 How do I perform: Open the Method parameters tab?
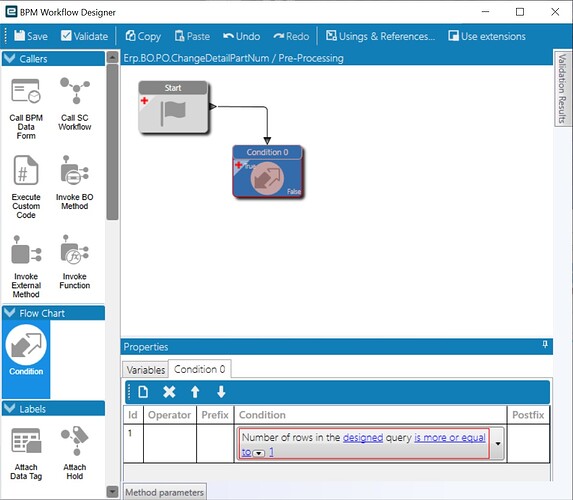click(x=164, y=492)
